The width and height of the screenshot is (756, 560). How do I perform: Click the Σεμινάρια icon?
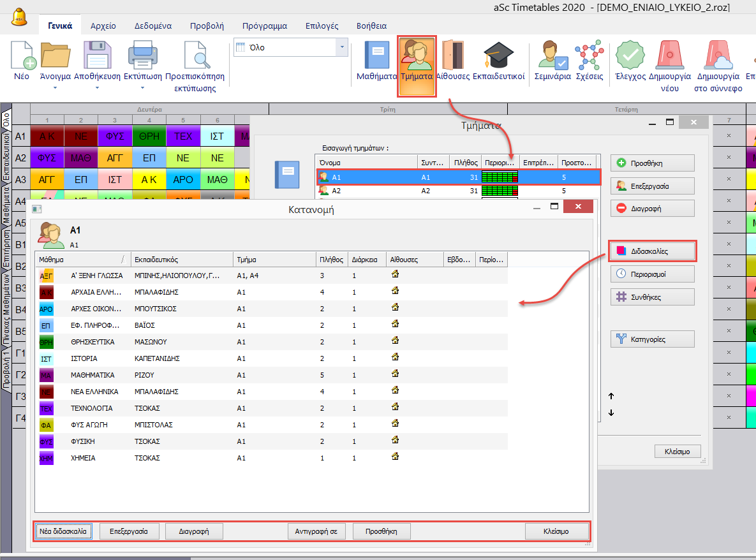(552, 56)
